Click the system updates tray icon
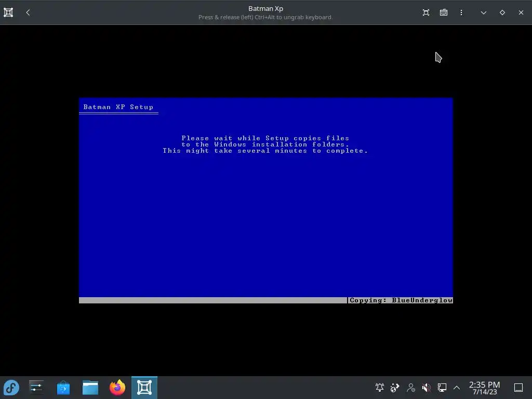 pos(395,388)
